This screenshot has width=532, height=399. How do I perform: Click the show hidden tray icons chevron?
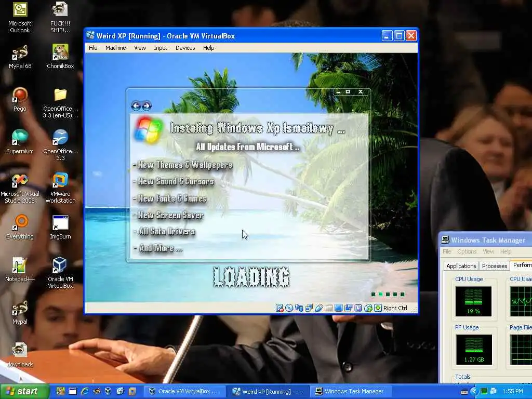474,391
